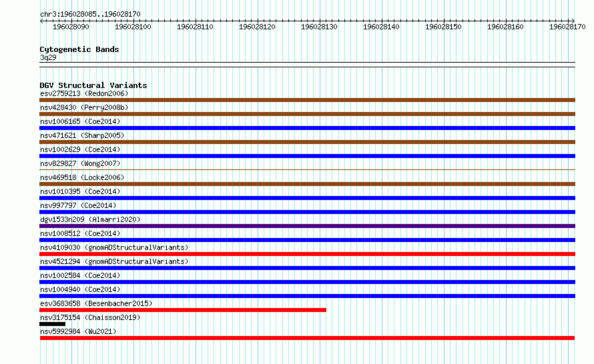
Task: Select the blue bar under nsv1002629
Action: (x=307, y=156)
